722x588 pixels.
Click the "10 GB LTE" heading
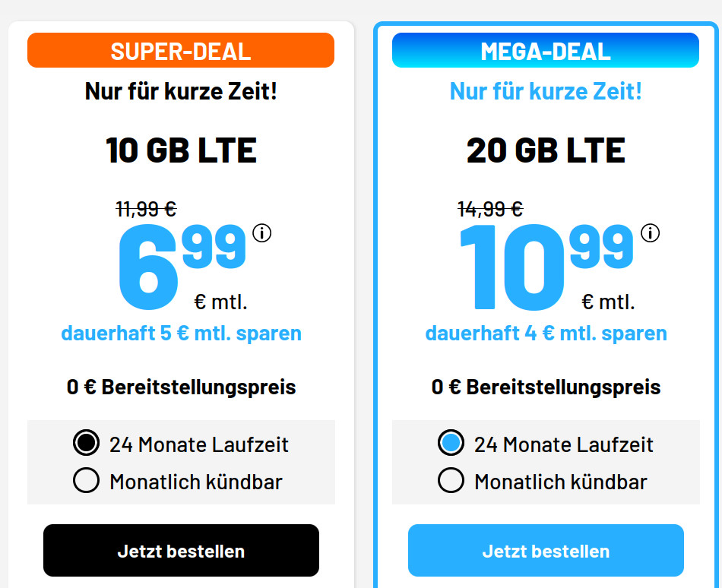(182, 150)
